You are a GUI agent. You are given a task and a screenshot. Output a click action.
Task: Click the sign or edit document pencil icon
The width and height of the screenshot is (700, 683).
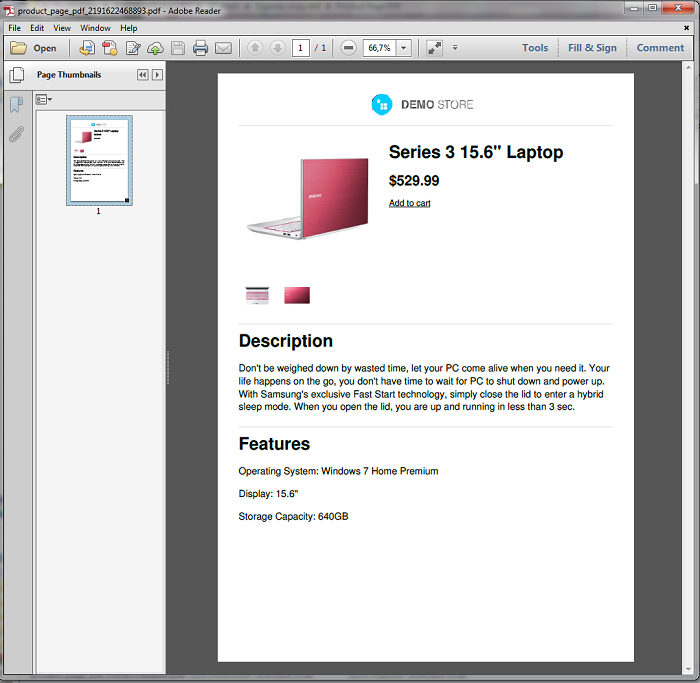(133, 48)
